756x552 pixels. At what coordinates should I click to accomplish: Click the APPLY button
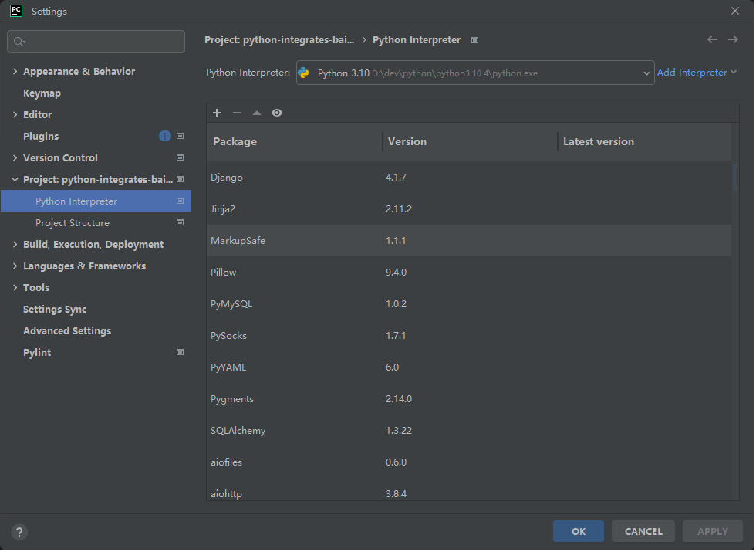coord(712,531)
